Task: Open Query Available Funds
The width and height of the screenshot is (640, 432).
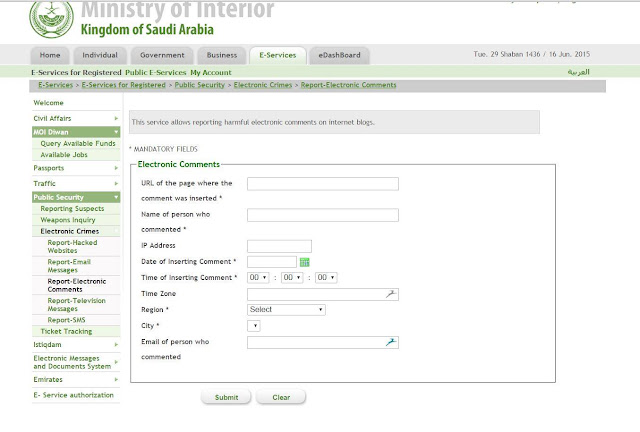Action: tap(78, 143)
